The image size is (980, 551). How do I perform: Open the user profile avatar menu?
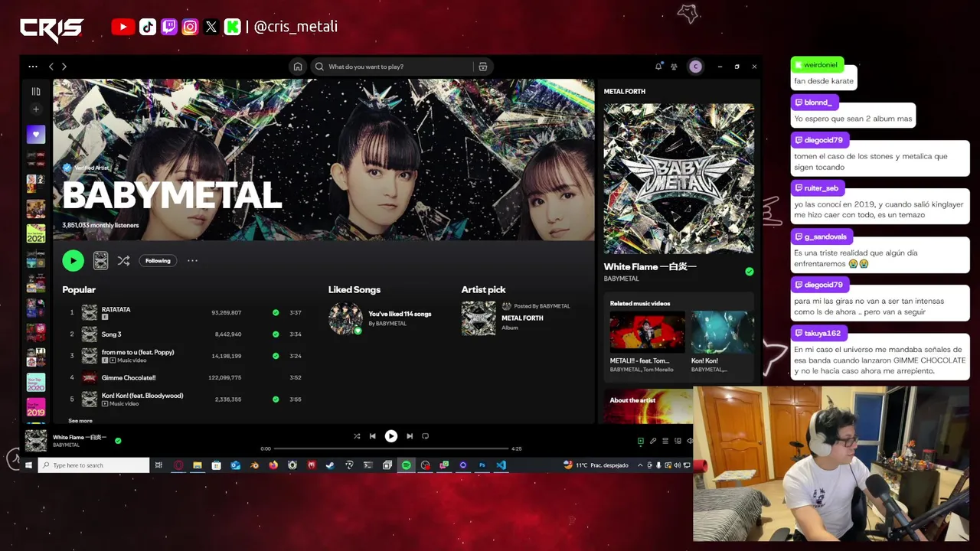click(695, 67)
